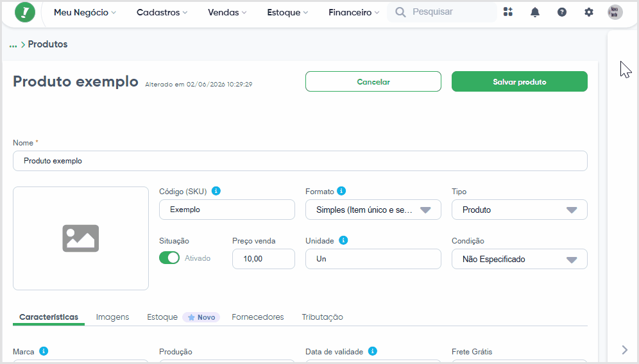The image size is (639, 364).
Task: Open the Condição dropdown
Action: [519, 259]
